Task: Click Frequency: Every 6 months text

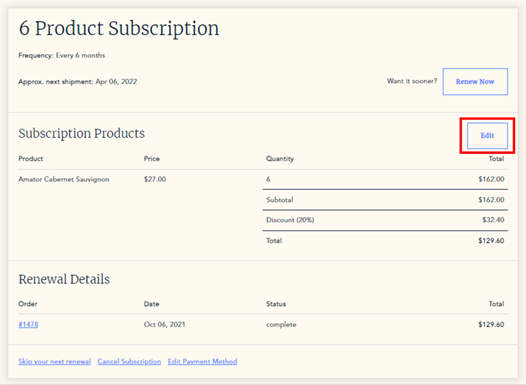Action: (x=62, y=55)
